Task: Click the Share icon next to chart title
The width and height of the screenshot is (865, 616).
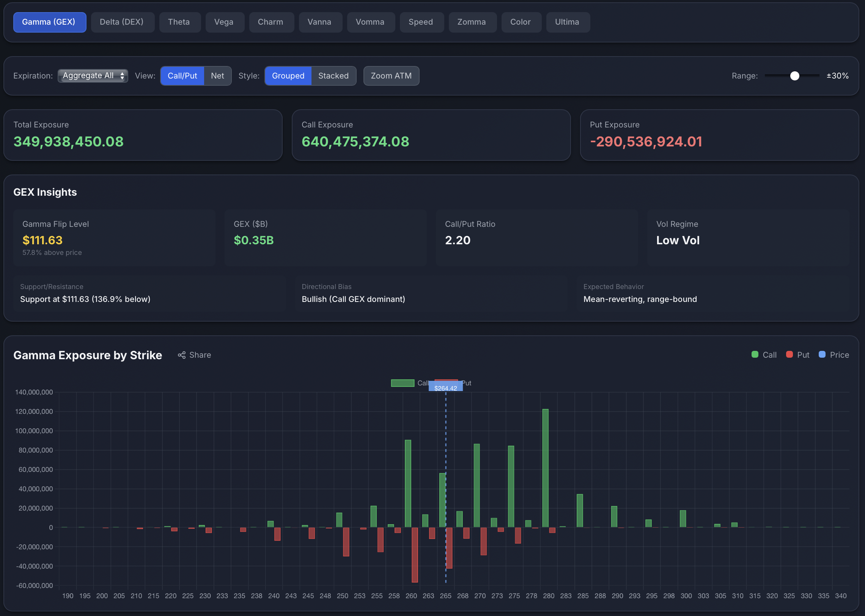Action: pyautogui.click(x=181, y=355)
